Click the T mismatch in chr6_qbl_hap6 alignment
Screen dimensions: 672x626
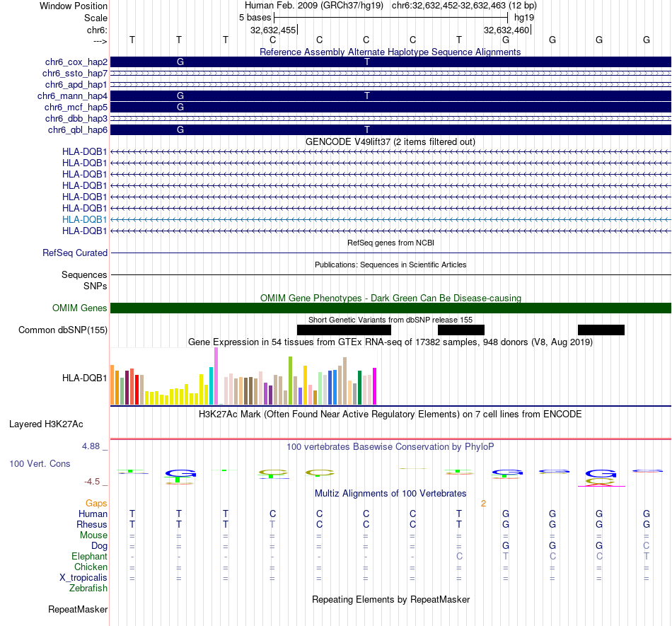click(367, 130)
